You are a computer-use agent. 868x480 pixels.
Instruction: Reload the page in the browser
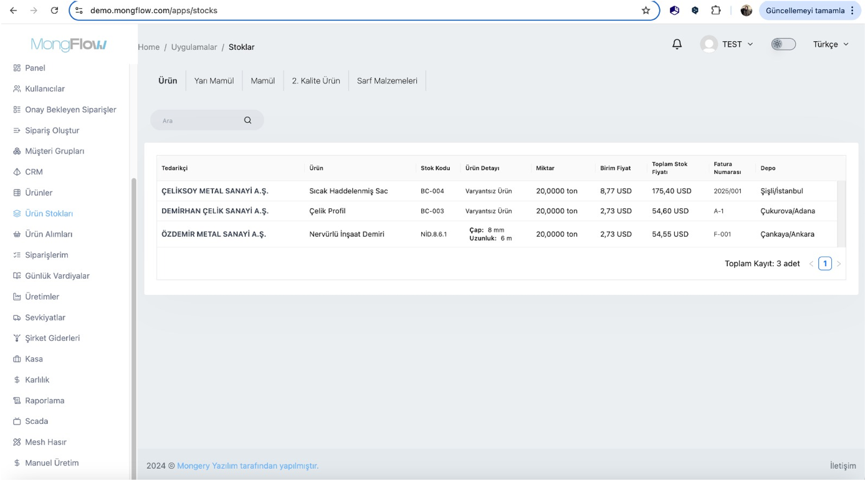pos(54,11)
